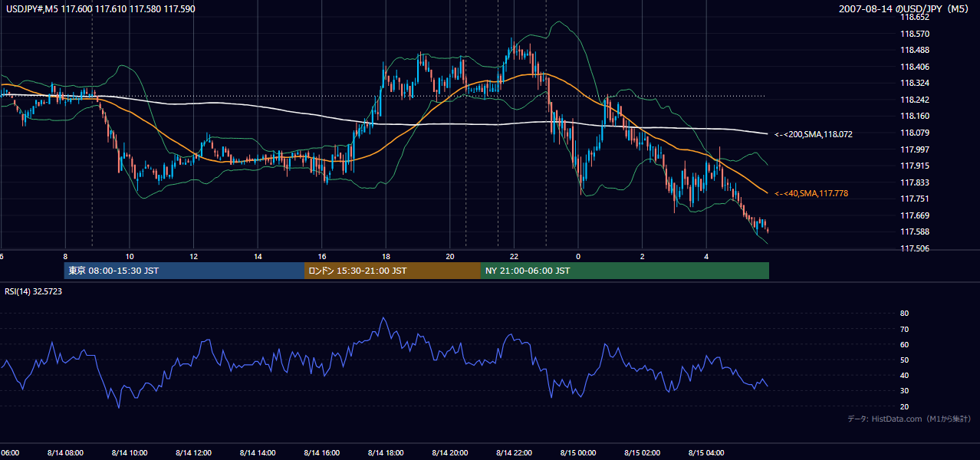The image size is (980, 460).
Task: Click hour tick 14 under price chart
Action: [258, 256]
